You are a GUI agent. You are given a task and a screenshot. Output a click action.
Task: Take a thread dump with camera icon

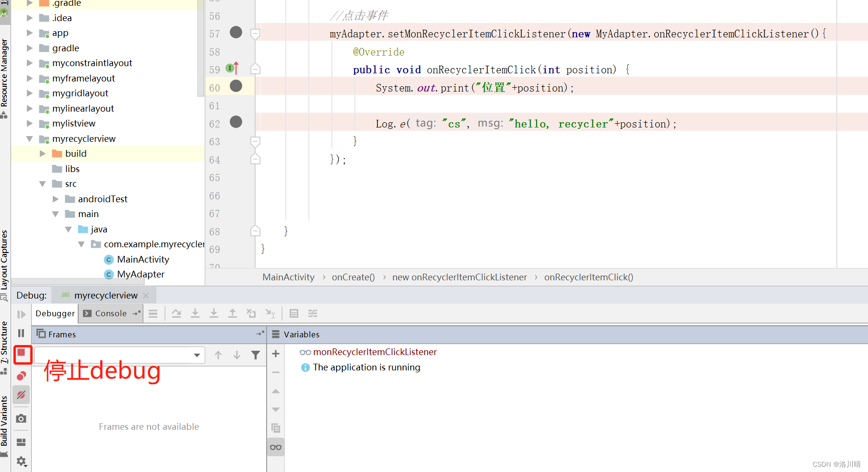(x=21, y=418)
